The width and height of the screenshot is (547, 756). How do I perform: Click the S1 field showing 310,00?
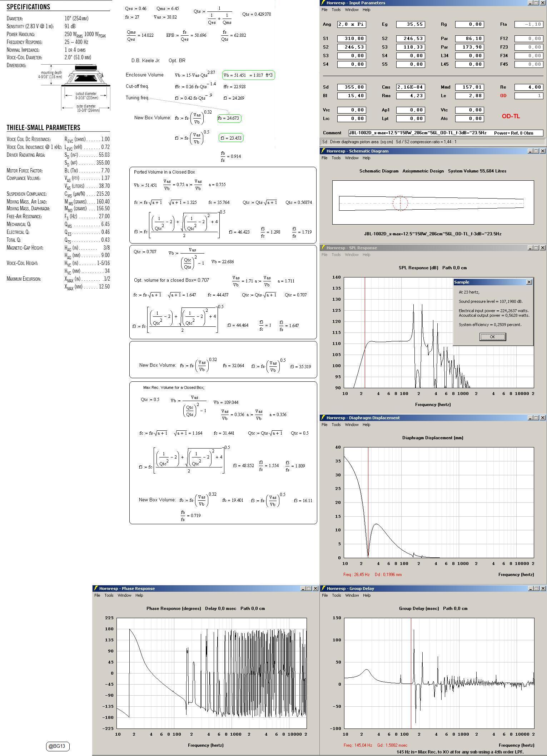[352, 39]
